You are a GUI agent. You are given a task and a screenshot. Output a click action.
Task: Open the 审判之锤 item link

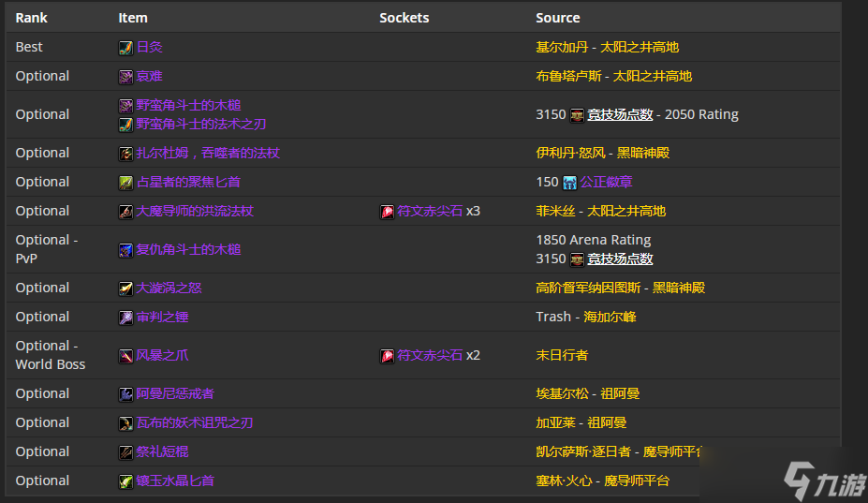(x=162, y=317)
